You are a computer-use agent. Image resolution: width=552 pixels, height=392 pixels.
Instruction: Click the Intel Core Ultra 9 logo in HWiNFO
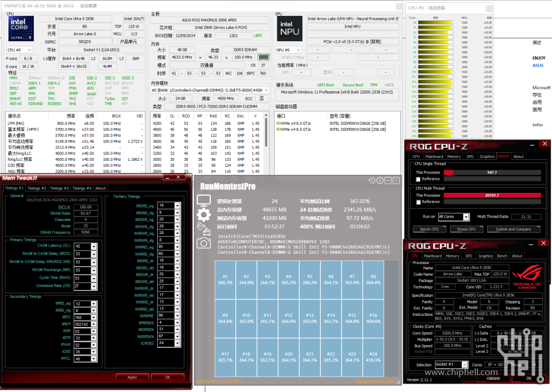coord(21,29)
